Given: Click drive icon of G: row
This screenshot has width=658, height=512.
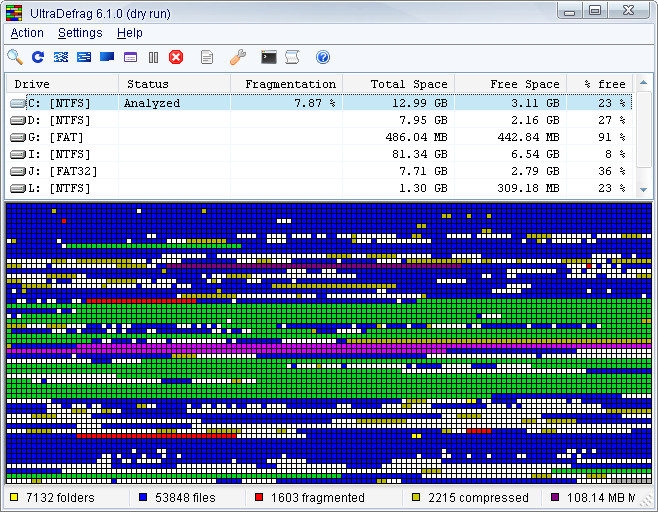Looking at the screenshot, I should [18, 137].
